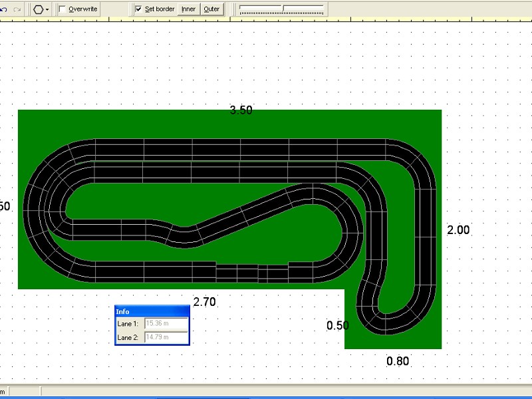
Task: Click the Info panel title bar
Action: pos(152,311)
